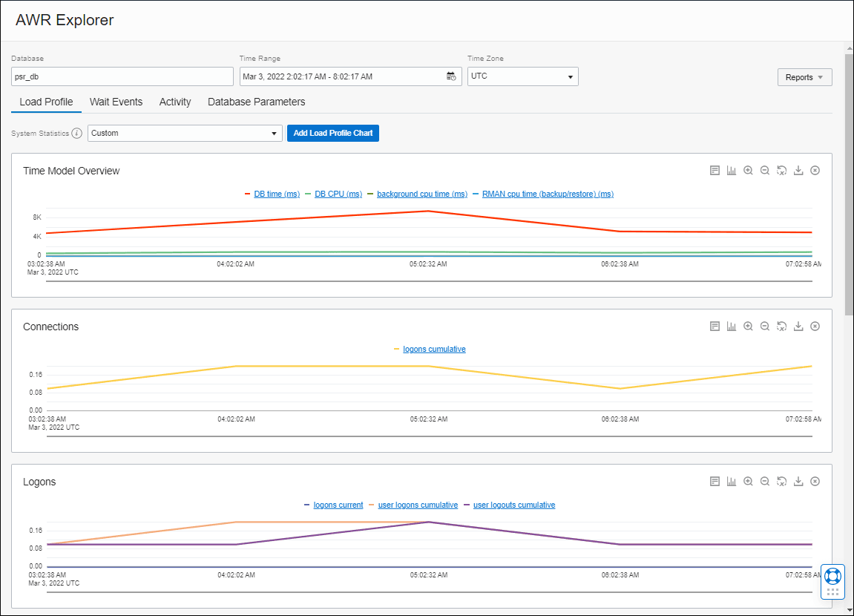The width and height of the screenshot is (854, 616).
Task: Open the data table view of the Connections chart
Action: (x=715, y=326)
